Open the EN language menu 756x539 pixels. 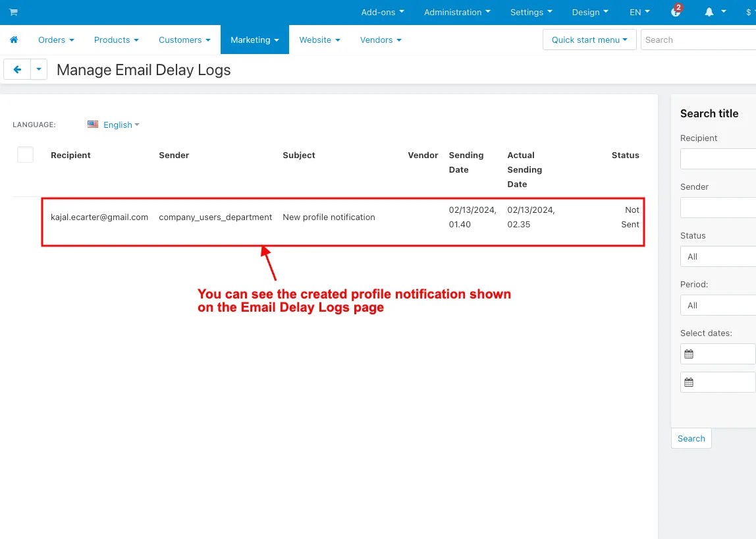point(640,12)
